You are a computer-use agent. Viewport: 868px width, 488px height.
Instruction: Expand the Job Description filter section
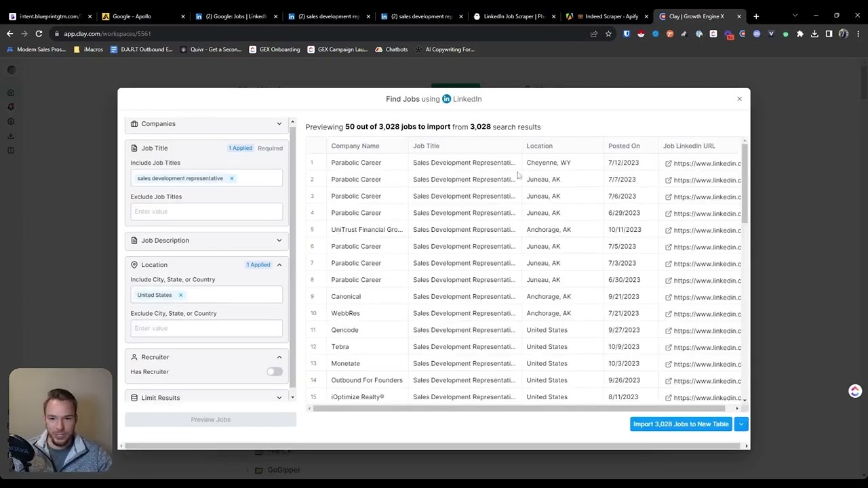[207, 241]
